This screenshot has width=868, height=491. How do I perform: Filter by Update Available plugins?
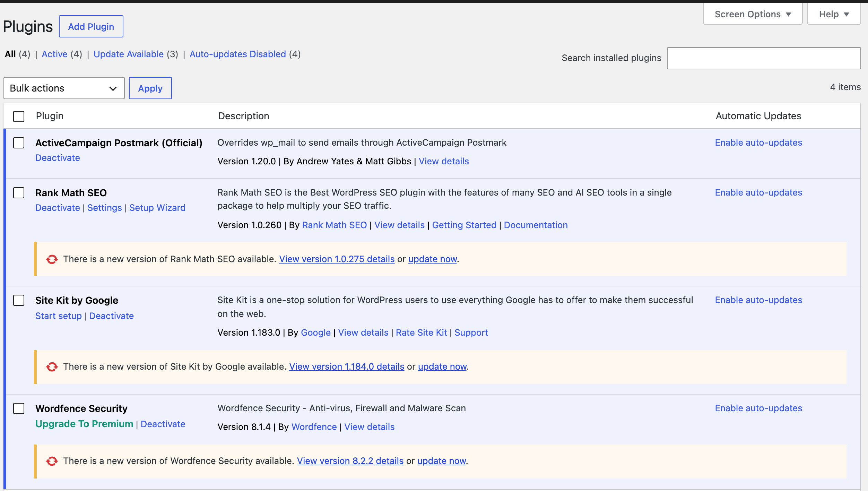click(x=129, y=54)
